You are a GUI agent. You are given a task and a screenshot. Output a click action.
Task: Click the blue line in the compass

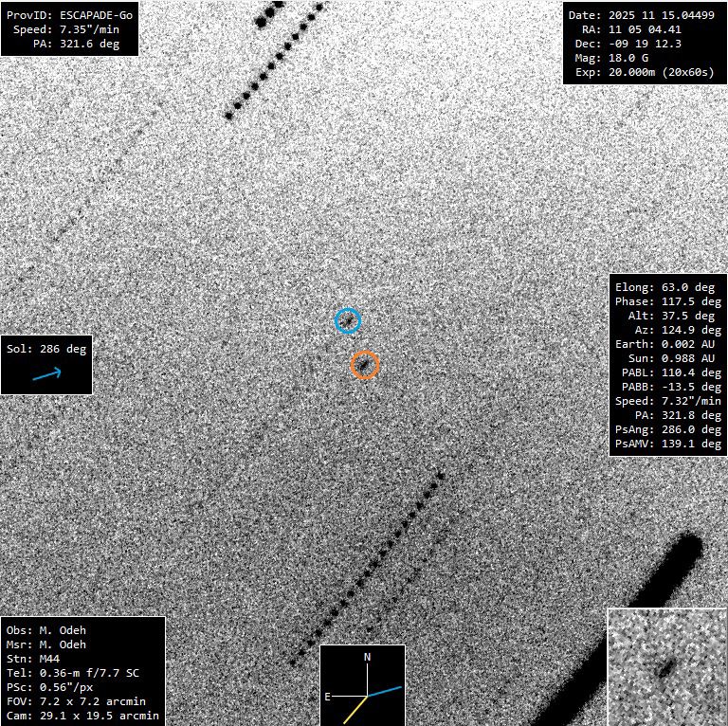(x=385, y=691)
